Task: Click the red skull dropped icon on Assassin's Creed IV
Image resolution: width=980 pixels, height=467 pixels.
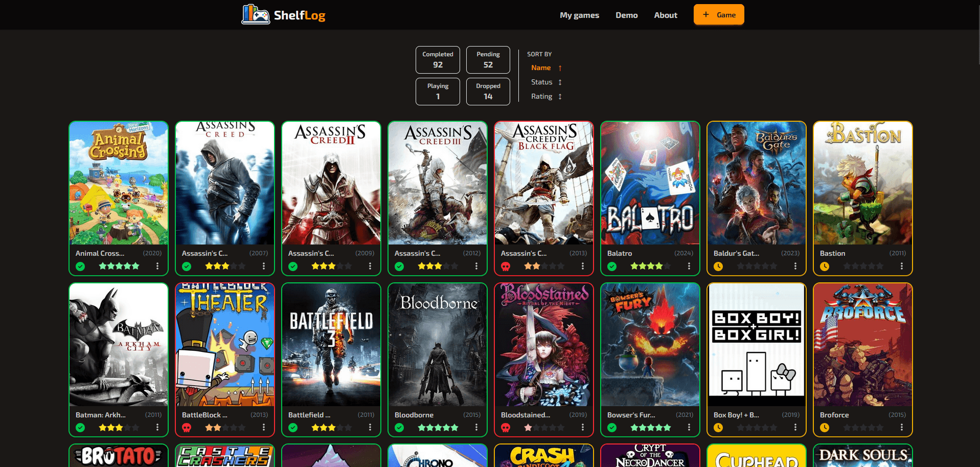Action: tap(506, 266)
